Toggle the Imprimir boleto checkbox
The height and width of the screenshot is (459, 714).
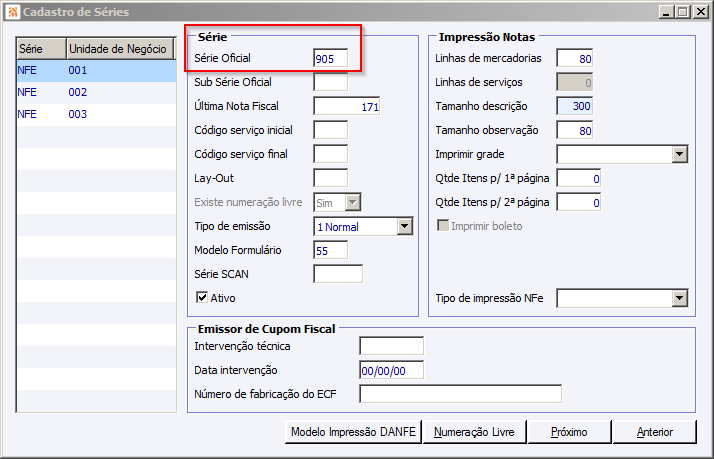[443, 226]
